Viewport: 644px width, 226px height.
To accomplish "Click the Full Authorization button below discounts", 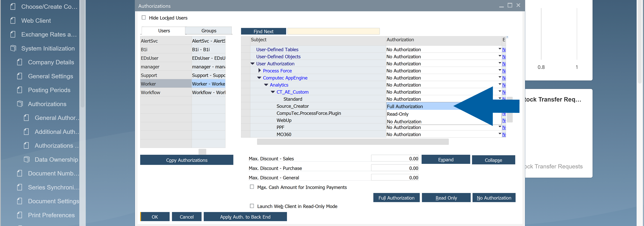I will click(396, 198).
